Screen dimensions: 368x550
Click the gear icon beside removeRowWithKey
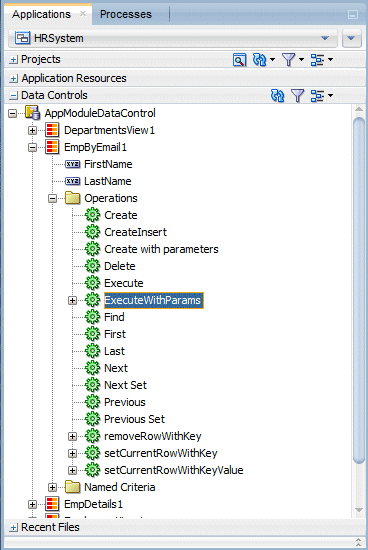(93, 436)
